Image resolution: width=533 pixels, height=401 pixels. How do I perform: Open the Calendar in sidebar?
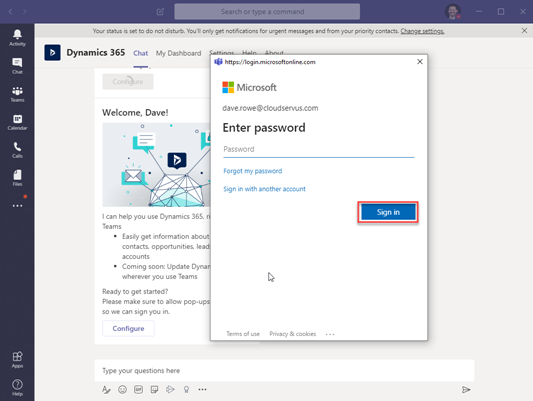[x=17, y=122]
